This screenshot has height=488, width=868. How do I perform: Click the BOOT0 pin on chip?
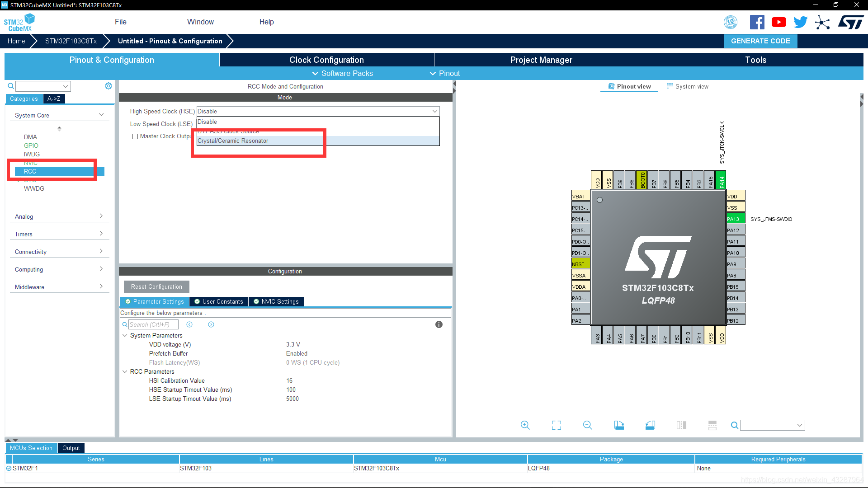tap(642, 179)
